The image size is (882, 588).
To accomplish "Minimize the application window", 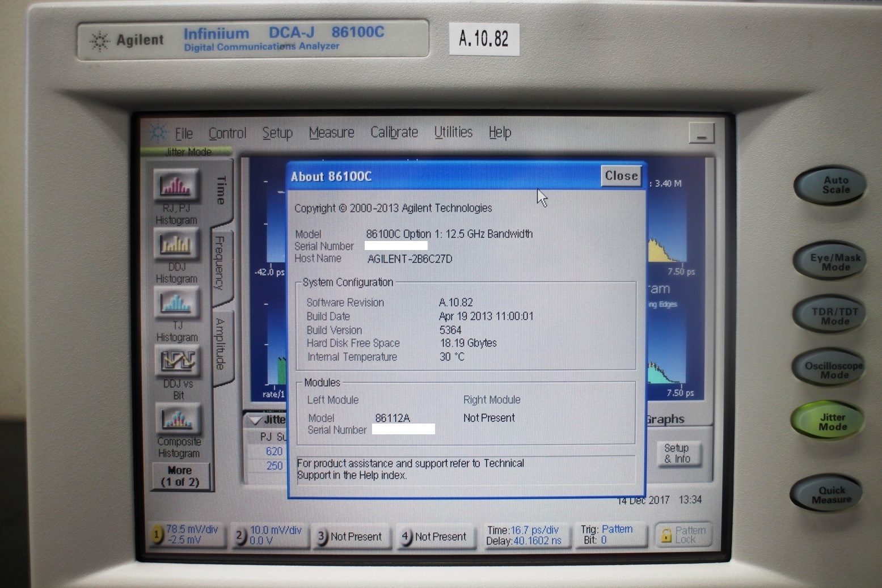I will coord(702,134).
